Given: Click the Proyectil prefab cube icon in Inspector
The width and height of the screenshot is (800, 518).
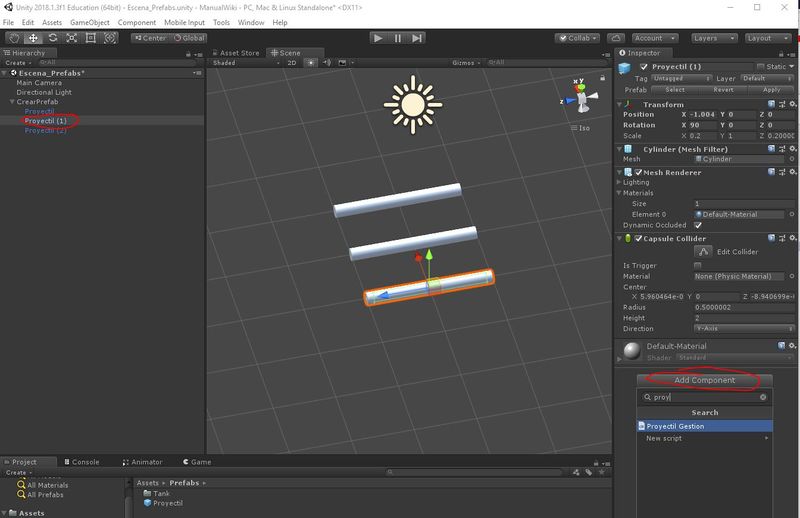Looking at the screenshot, I should tap(624, 68).
